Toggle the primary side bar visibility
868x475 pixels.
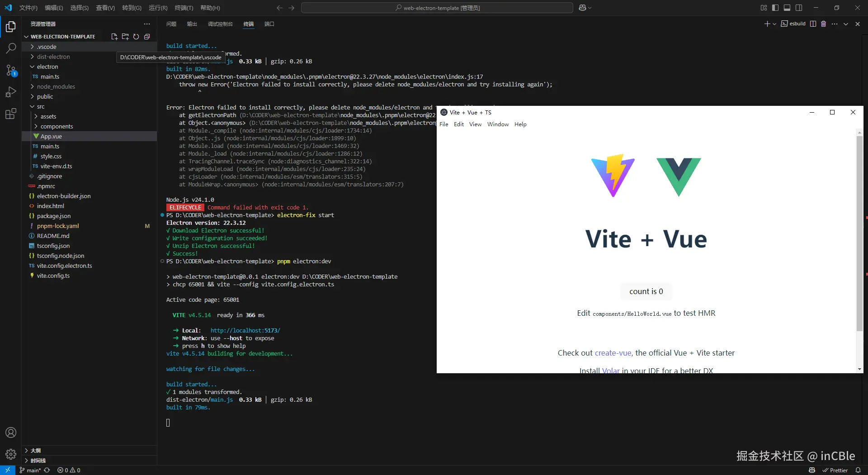click(x=775, y=8)
